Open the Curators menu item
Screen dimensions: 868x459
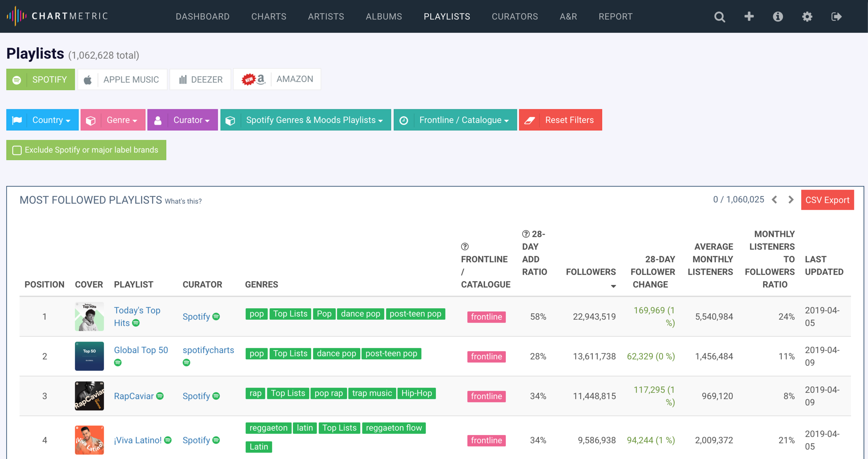click(515, 16)
